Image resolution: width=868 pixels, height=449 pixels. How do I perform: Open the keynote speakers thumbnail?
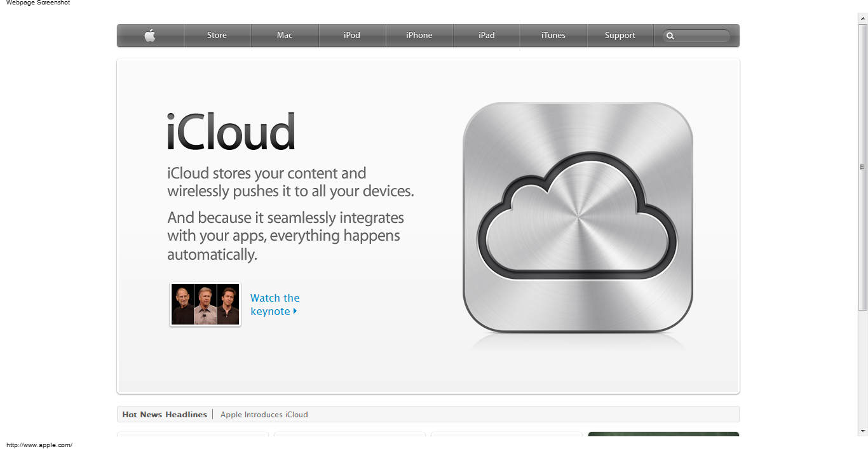point(205,305)
